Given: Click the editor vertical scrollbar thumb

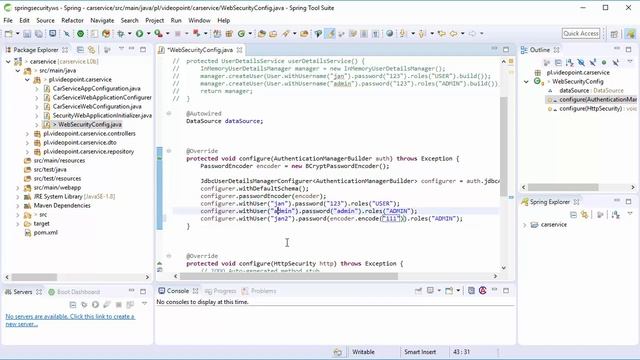Looking at the screenshot, I should click(504, 146).
